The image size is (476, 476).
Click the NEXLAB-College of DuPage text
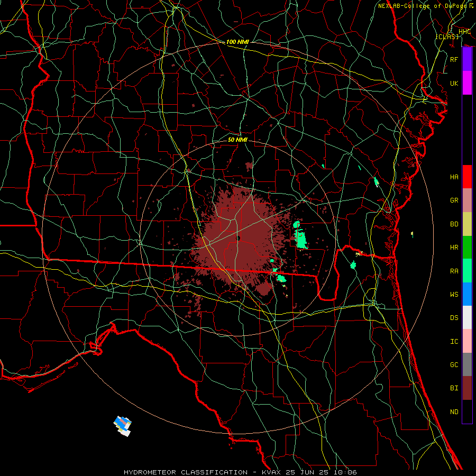point(422,6)
